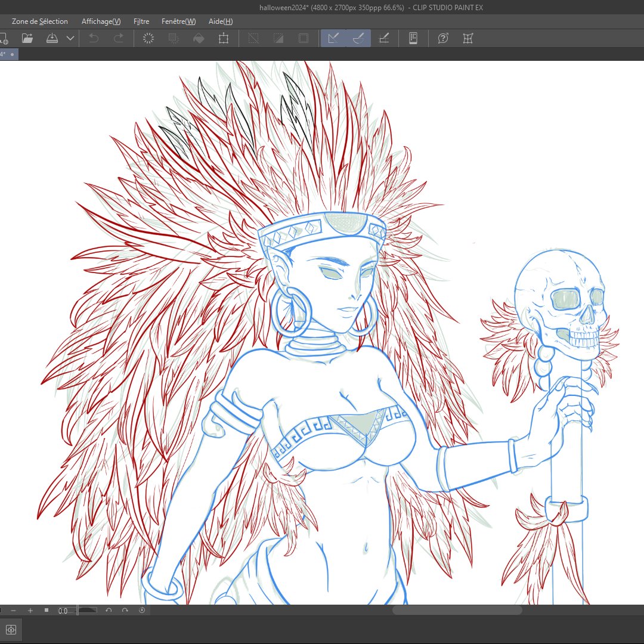Toggle Snap to grid
Screen dimensions: 644x644
(383, 38)
